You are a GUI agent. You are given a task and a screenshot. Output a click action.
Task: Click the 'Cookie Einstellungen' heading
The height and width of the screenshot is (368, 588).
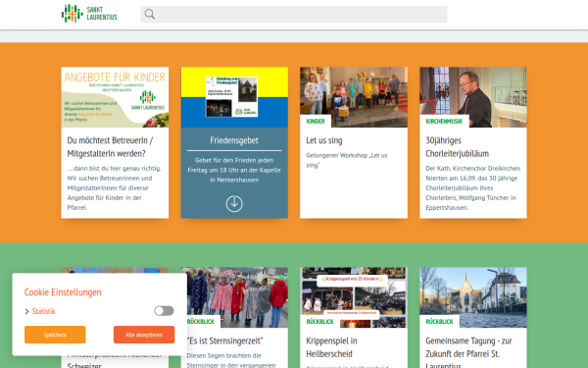(x=63, y=292)
